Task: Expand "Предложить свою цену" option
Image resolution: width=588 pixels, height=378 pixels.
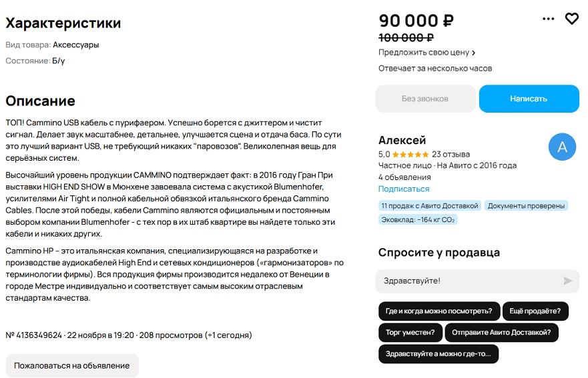Action: 427,53
